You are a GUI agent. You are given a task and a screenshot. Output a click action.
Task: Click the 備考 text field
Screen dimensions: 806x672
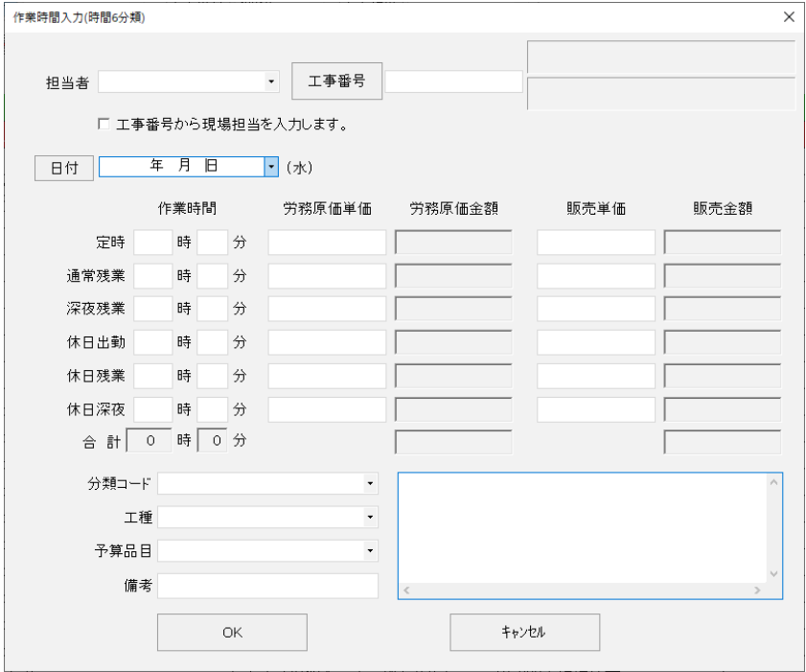click(x=268, y=585)
